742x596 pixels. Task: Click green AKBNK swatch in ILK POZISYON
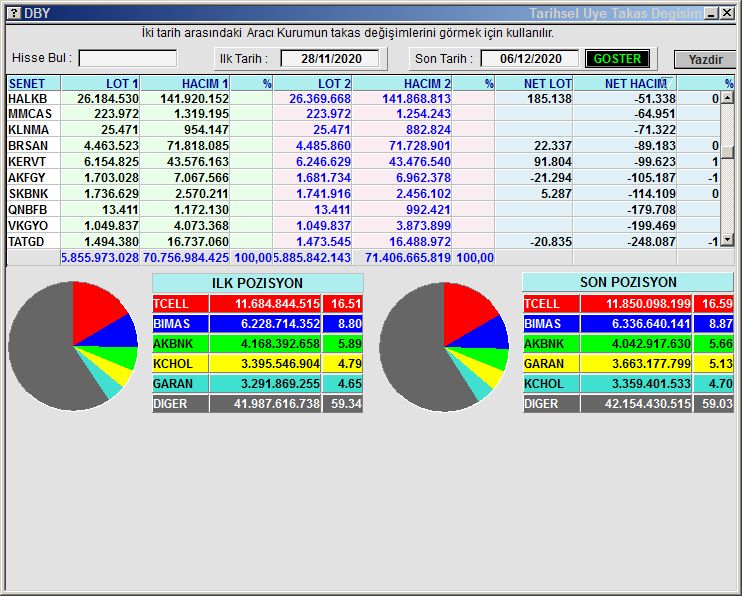(180, 344)
